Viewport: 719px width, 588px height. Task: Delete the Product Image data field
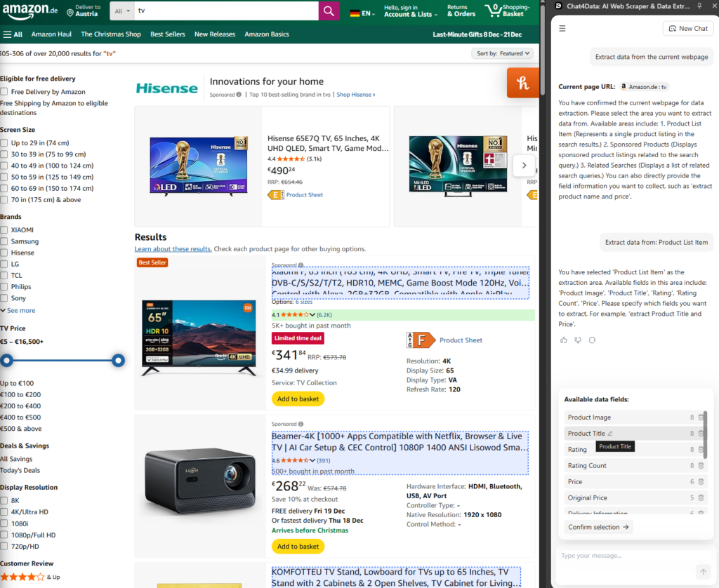coord(701,417)
